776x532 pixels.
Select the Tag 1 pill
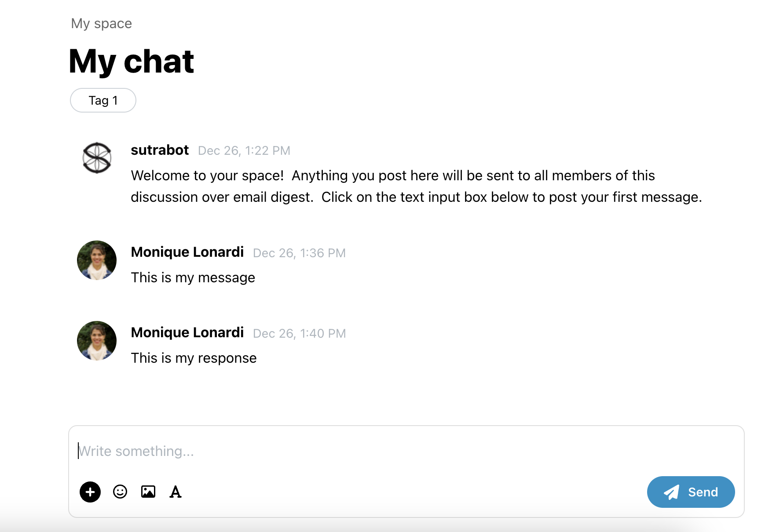click(x=103, y=100)
